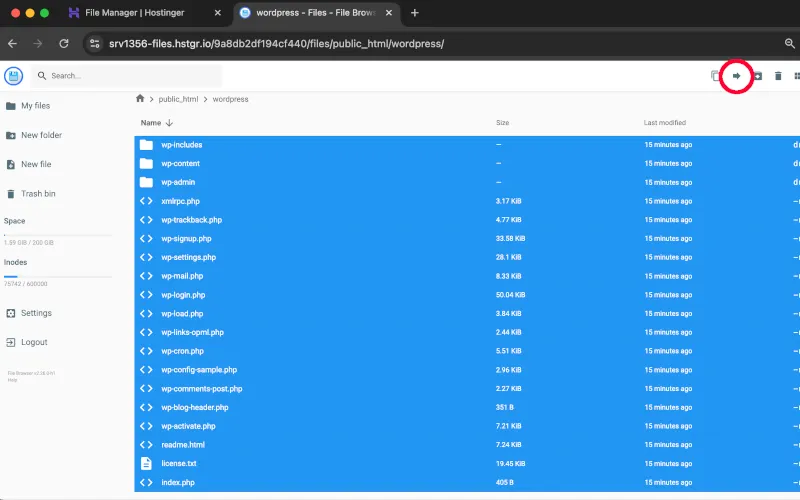Close the File Manager | Hostinger tab

coord(218,13)
